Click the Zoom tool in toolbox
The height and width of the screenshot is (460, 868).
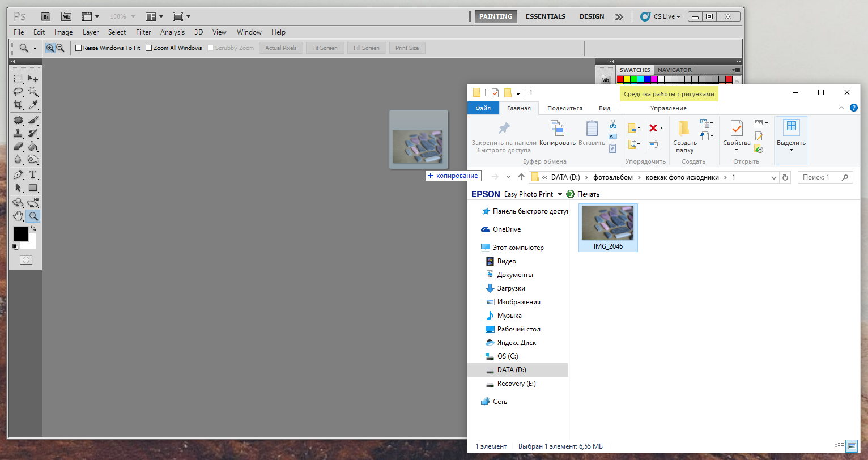(x=33, y=216)
